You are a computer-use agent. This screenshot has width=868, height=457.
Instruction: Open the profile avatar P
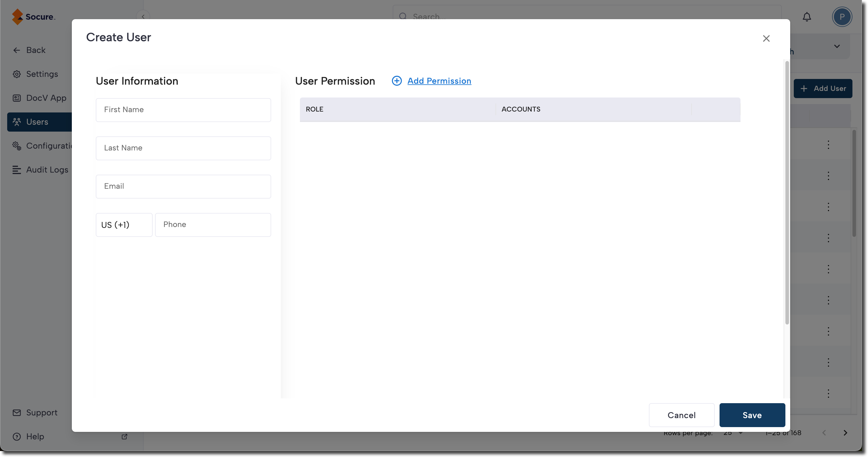(x=842, y=17)
